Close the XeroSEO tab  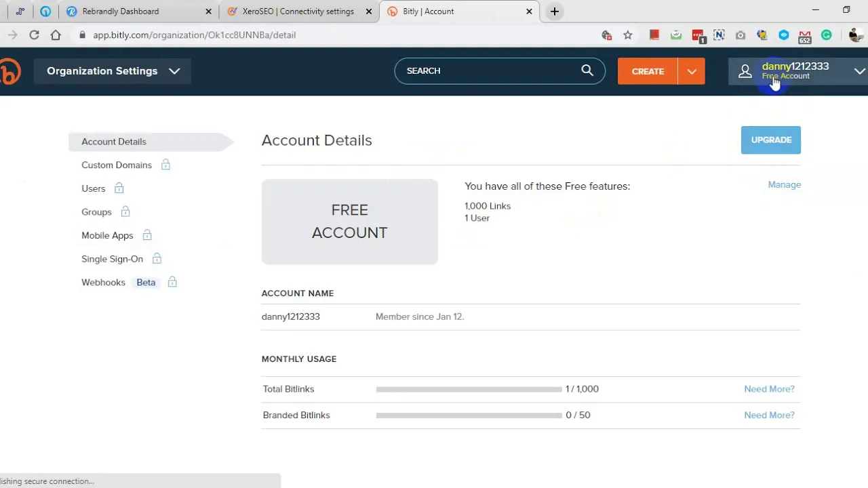pos(369,12)
